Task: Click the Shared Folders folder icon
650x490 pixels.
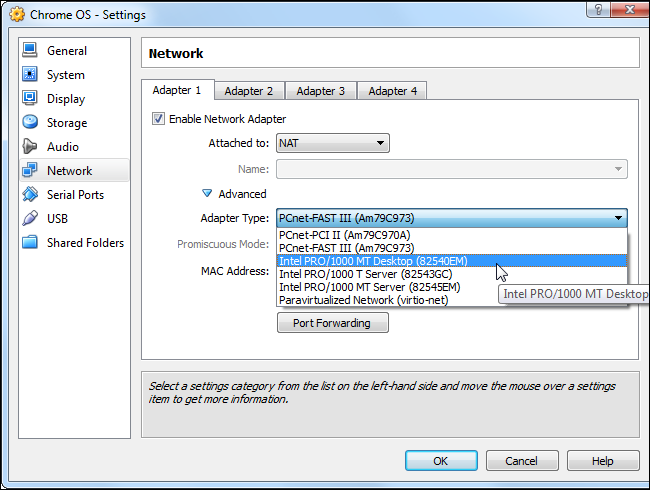Action: tap(30, 242)
